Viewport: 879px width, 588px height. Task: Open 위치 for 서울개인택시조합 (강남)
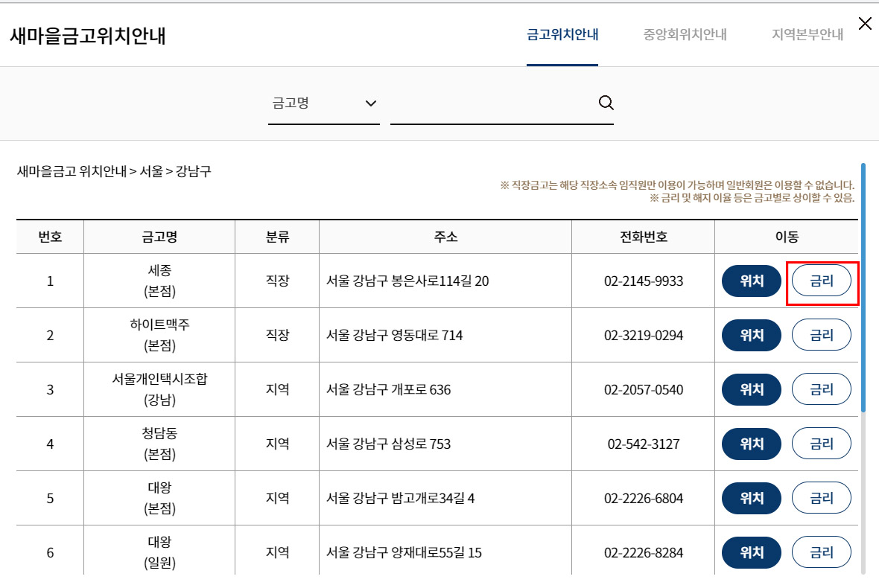pos(751,390)
